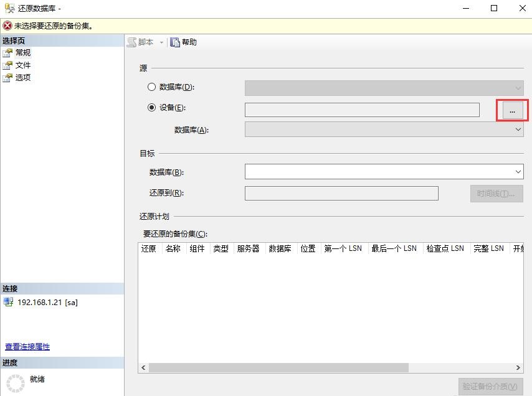532x396 pixels.
Task: Click the highlighted browse (...) device button
Action: pos(511,110)
